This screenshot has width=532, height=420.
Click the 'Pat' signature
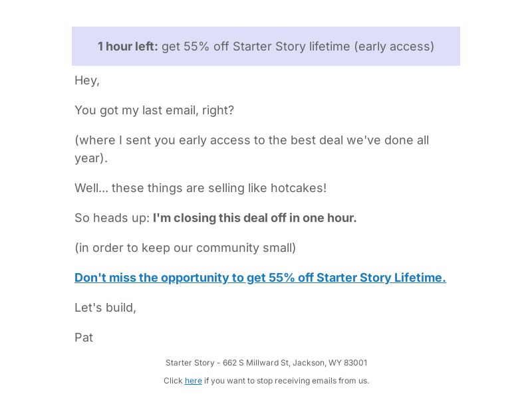point(84,338)
